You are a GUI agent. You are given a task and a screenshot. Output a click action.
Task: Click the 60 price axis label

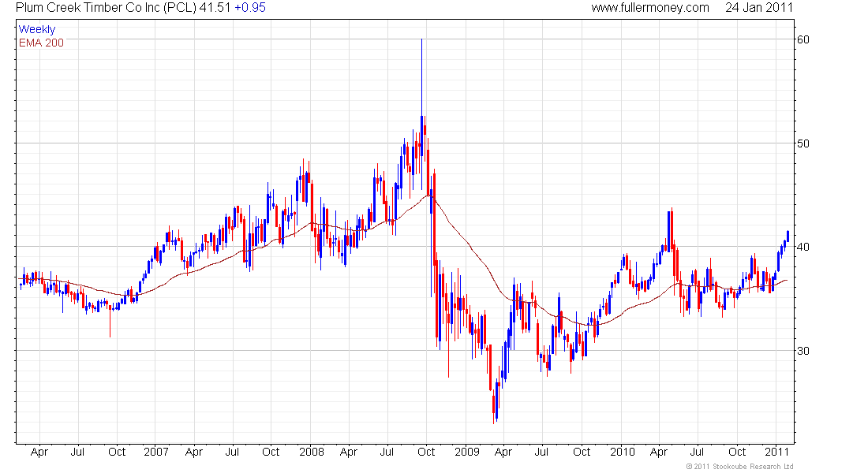point(803,39)
